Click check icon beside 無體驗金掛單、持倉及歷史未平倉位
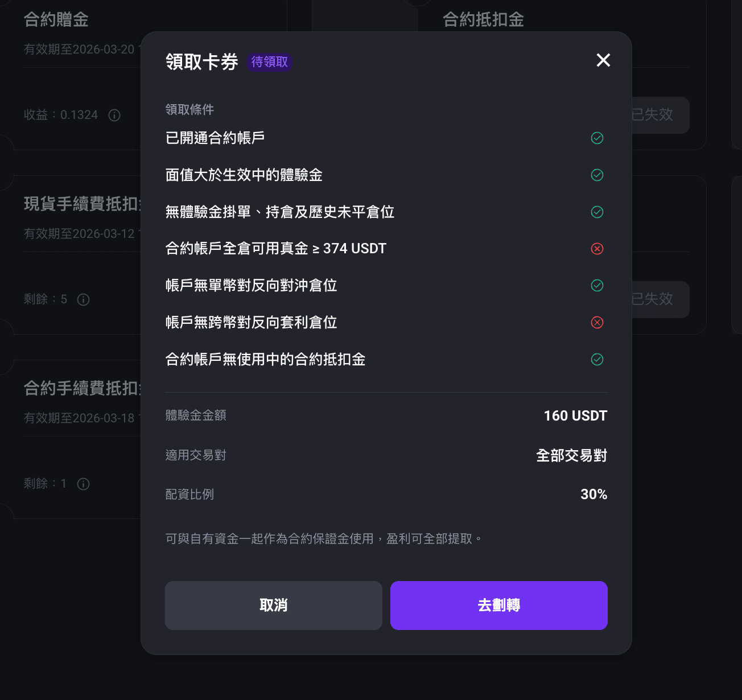The width and height of the screenshot is (742, 700). (x=597, y=212)
